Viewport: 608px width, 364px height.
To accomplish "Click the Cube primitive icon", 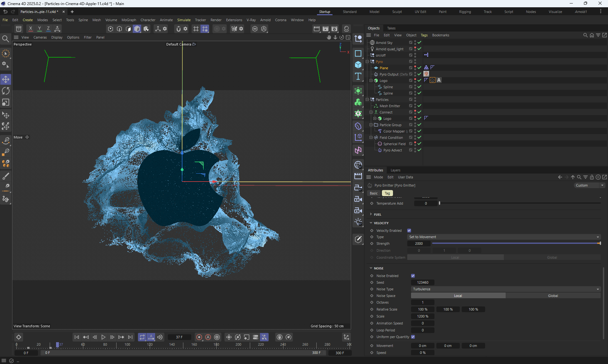I will (358, 65).
